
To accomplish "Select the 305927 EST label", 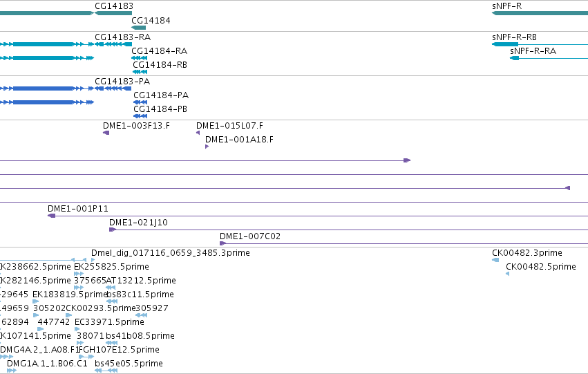I will (152, 308).
